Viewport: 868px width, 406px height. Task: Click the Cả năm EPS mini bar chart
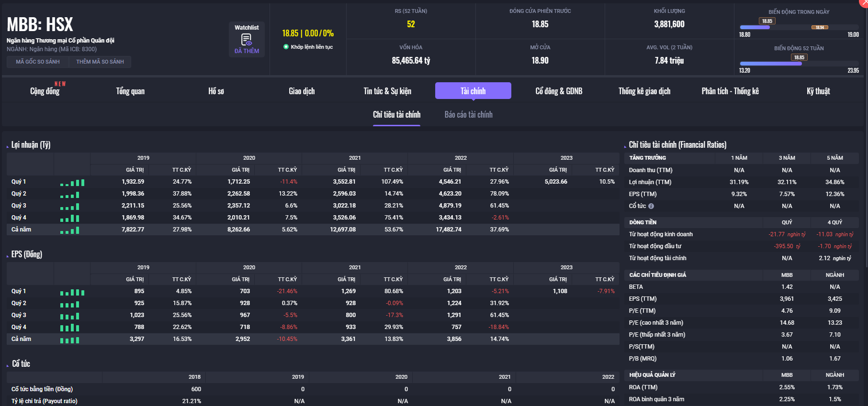click(70, 340)
